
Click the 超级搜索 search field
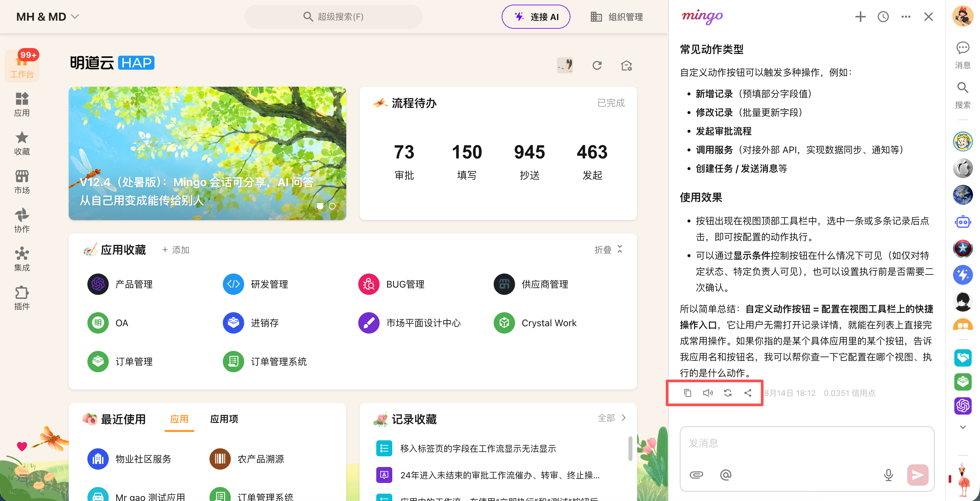333,17
